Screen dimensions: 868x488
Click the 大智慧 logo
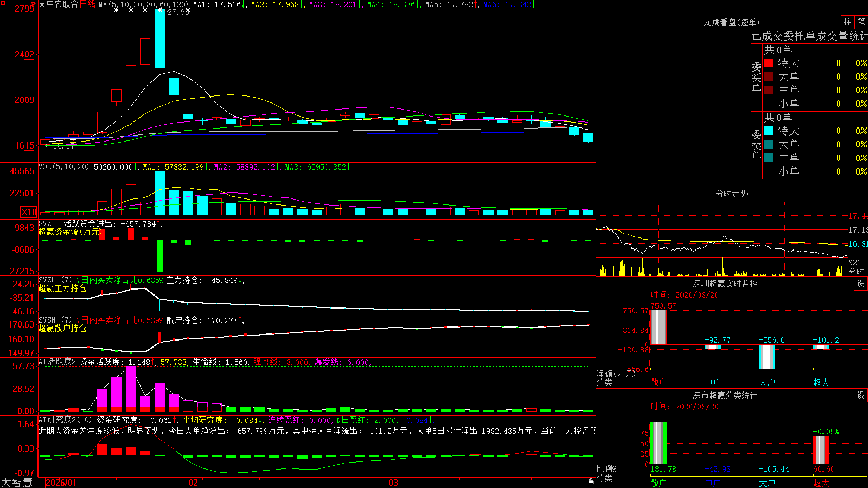pyautogui.click(x=17, y=483)
